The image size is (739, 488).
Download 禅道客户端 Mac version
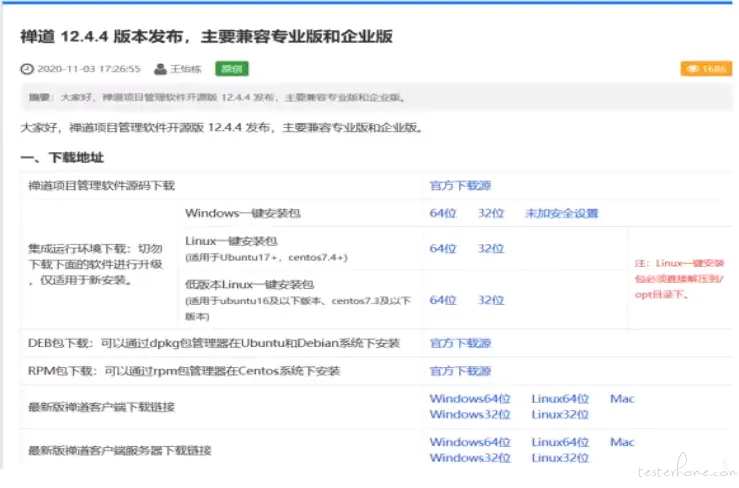[622, 399]
